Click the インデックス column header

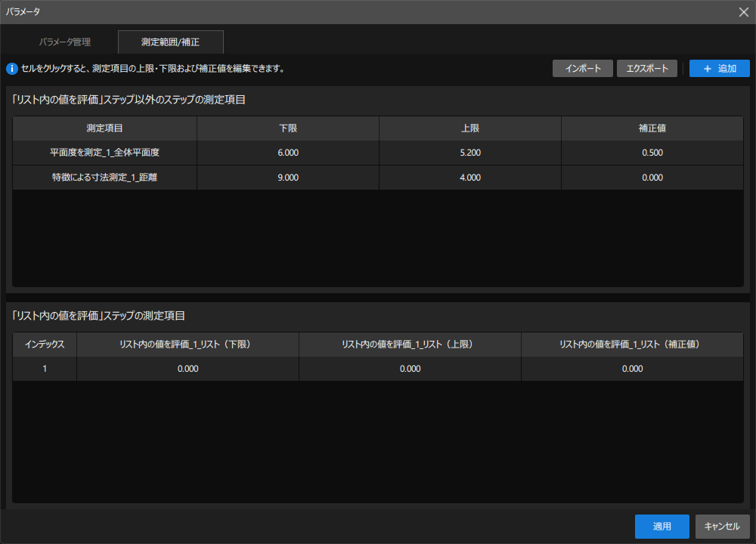(x=45, y=344)
